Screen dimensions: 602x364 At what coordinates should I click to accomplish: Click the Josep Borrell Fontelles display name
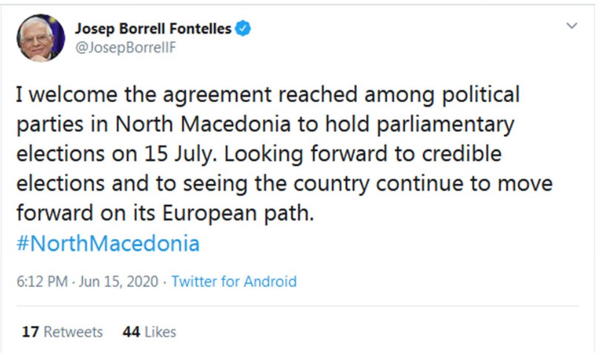point(153,28)
